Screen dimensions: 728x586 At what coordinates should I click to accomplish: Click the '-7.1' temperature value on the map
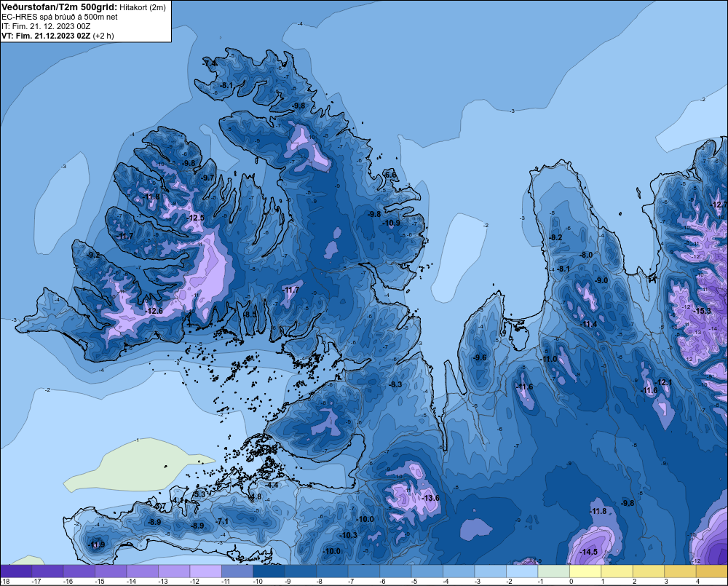click(x=222, y=521)
